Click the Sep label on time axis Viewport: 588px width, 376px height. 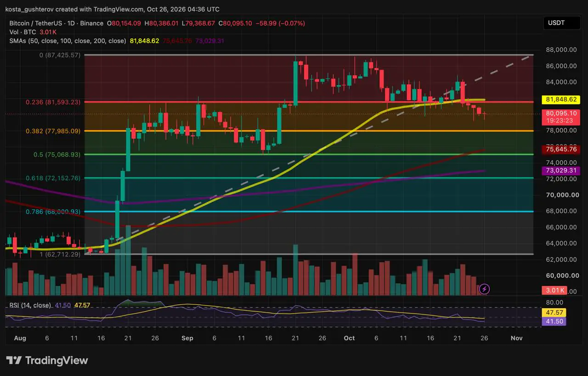pyautogui.click(x=187, y=338)
